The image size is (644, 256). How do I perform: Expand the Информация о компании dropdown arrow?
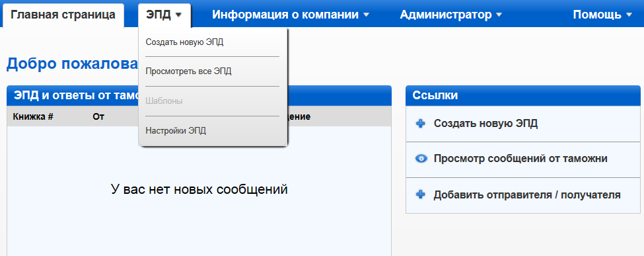tap(367, 15)
